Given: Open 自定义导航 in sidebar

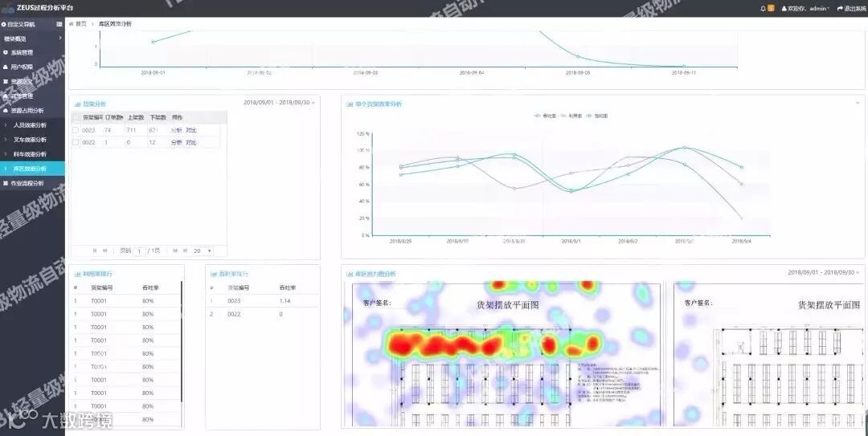Looking at the screenshot, I should [21, 24].
